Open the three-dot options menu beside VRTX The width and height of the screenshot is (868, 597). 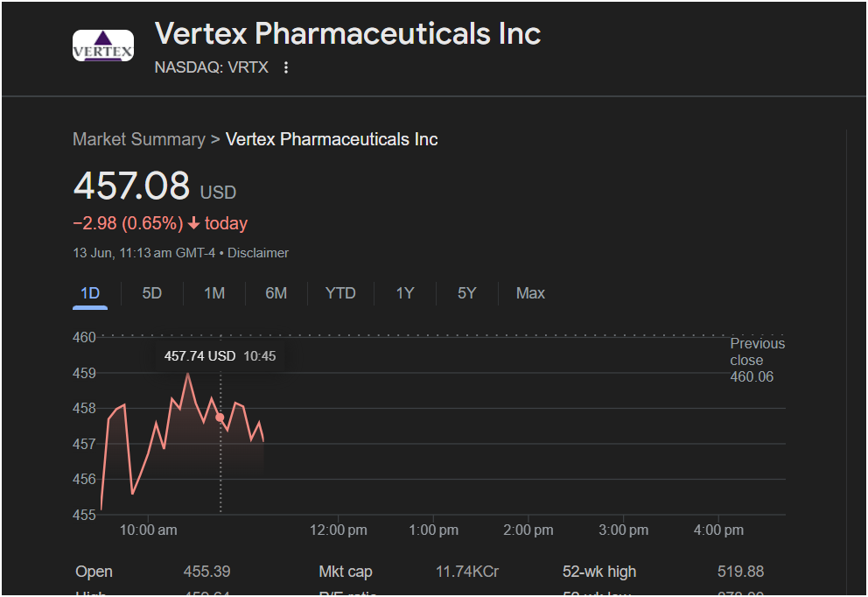click(x=285, y=67)
